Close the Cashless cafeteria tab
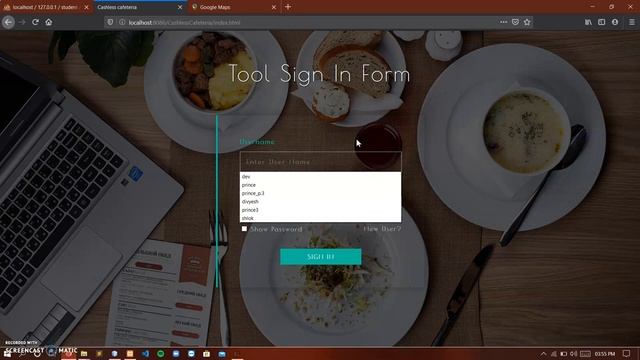The height and width of the screenshot is (360, 640). [180, 7]
